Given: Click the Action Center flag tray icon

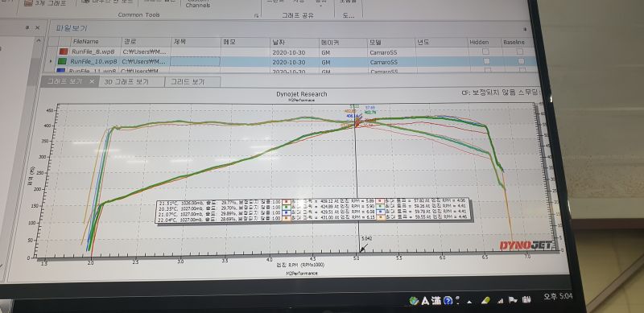Looking at the screenshot, I should (x=513, y=300).
